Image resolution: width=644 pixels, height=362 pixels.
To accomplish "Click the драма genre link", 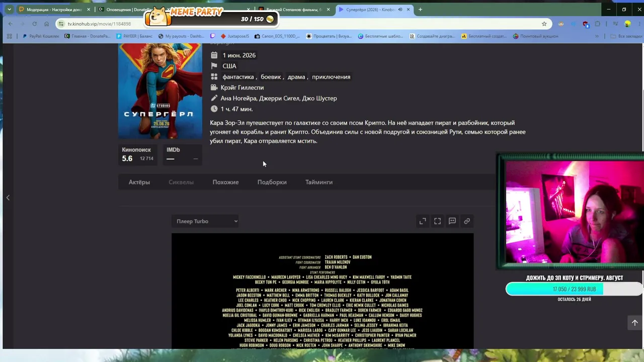I will pos(296,77).
